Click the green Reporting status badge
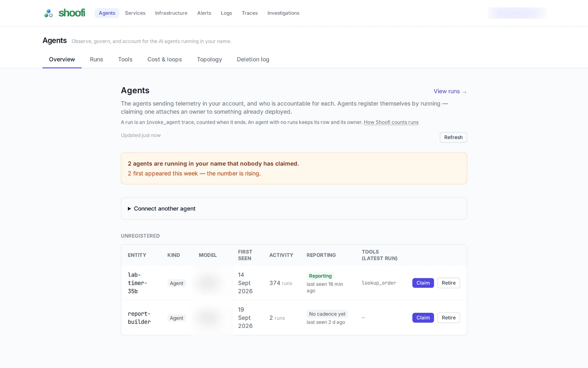 tap(320, 276)
